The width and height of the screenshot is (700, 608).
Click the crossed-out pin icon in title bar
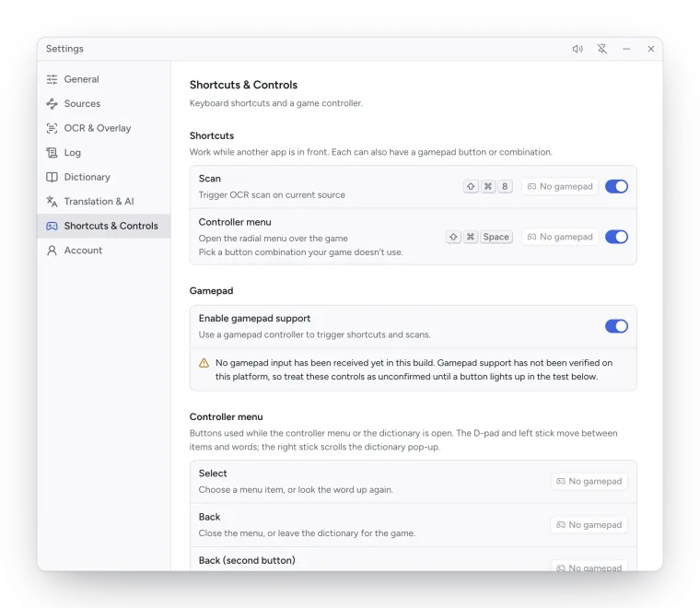pyautogui.click(x=602, y=49)
